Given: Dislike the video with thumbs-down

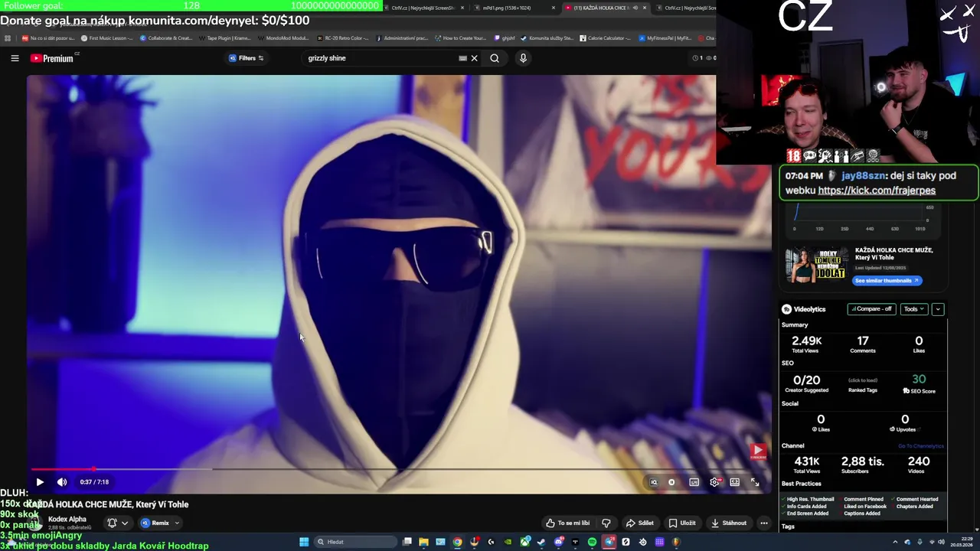Looking at the screenshot, I should [x=606, y=523].
